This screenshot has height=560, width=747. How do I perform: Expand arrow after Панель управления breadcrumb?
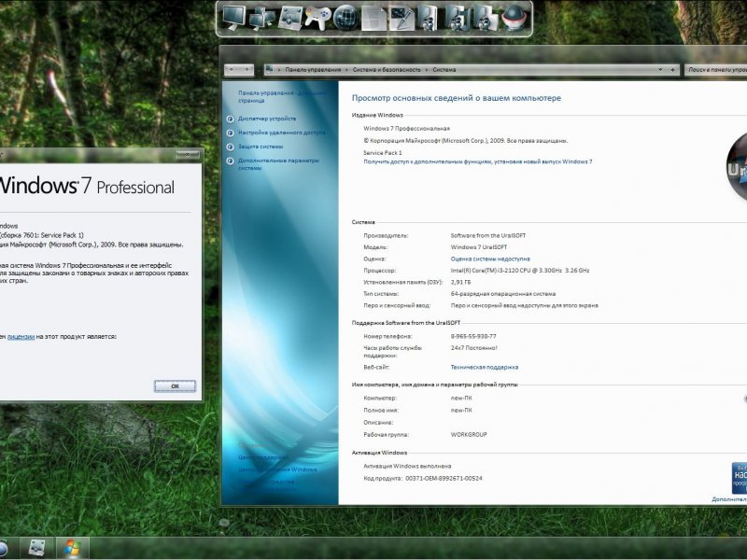[x=346, y=69]
